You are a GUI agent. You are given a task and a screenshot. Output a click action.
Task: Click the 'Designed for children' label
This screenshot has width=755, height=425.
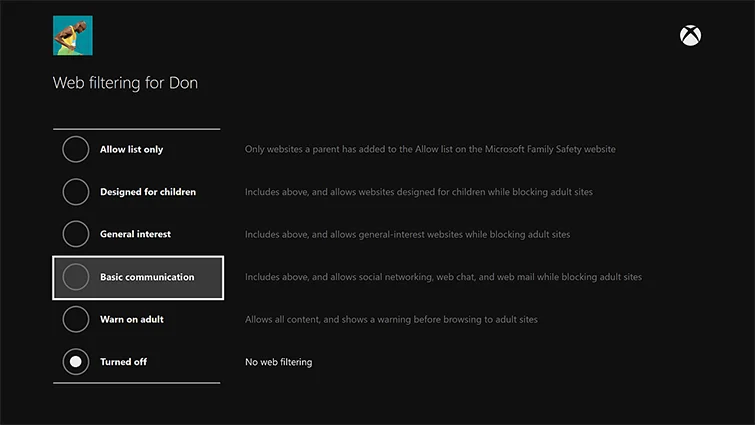tap(148, 192)
